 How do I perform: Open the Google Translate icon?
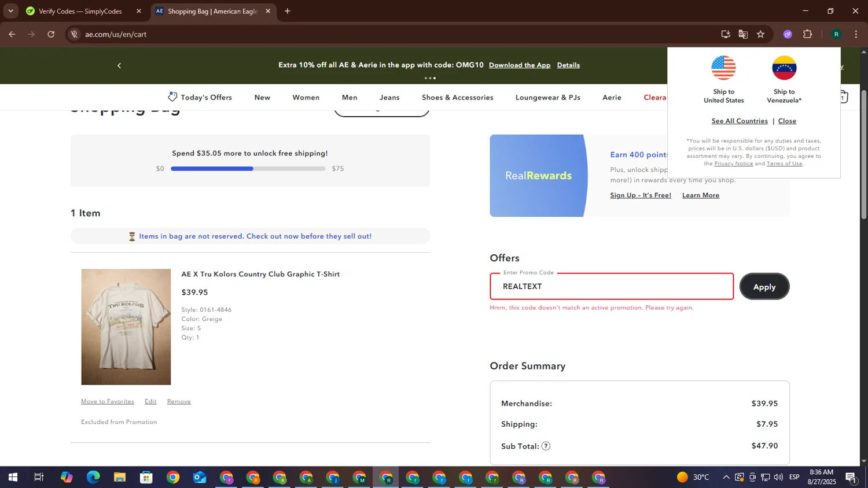743,34
